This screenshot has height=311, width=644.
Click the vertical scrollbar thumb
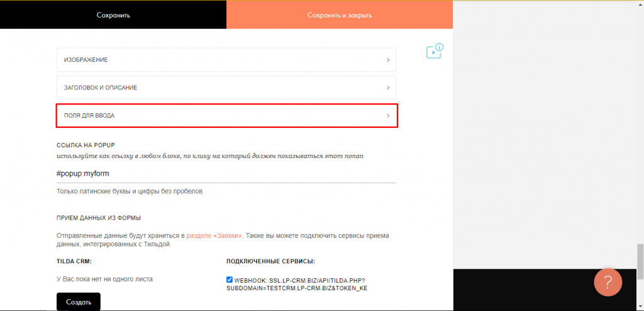click(640, 259)
